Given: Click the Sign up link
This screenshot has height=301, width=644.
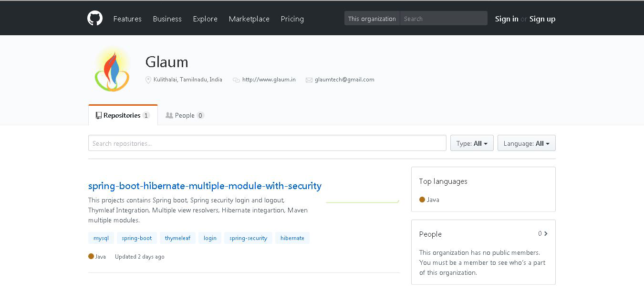Looking at the screenshot, I should (x=542, y=19).
